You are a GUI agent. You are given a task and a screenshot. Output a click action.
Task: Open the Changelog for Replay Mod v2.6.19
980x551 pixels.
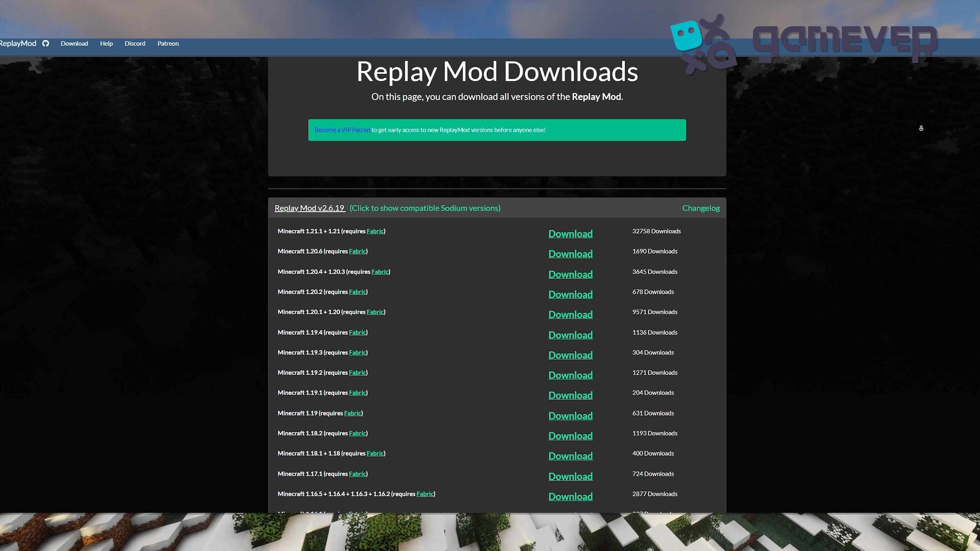pos(701,208)
